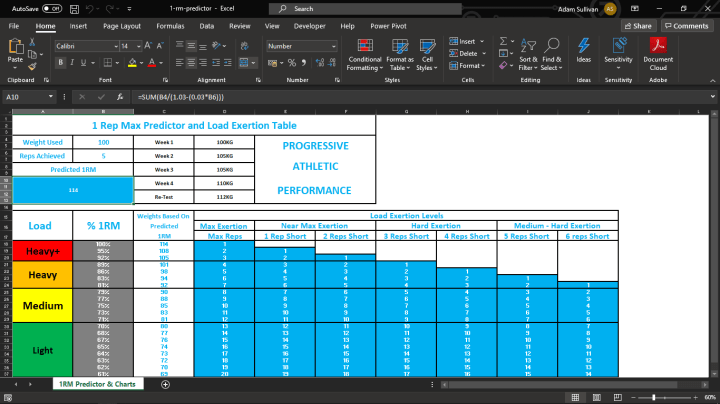Open font color dropdown arrow
Image resolution: width=720 pixels, height=404 pixels.
pos(161,63)
